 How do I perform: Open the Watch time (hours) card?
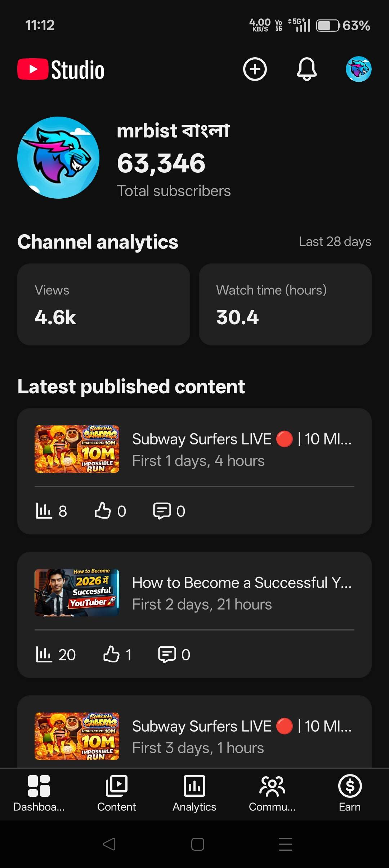pyautogui.click(x=285, y=304)
